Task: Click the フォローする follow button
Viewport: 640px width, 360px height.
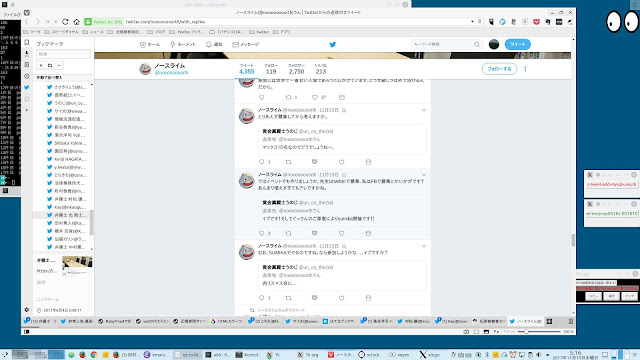Action: 499,69
